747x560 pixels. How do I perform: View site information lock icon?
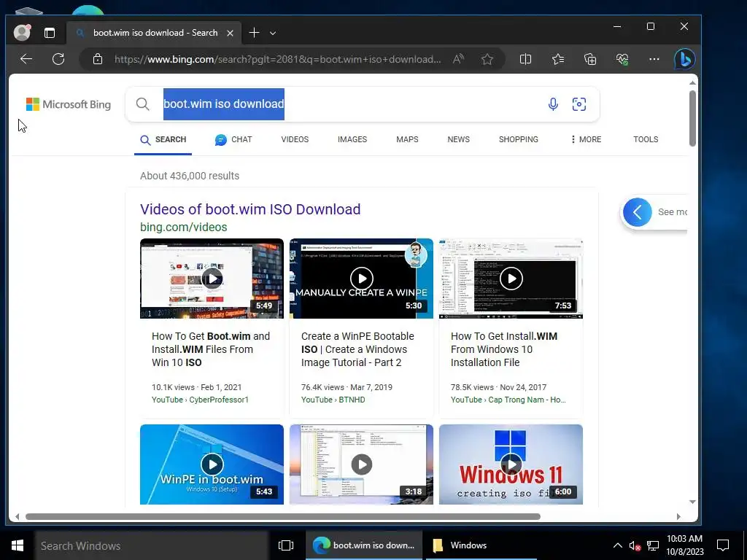point(98,59)
